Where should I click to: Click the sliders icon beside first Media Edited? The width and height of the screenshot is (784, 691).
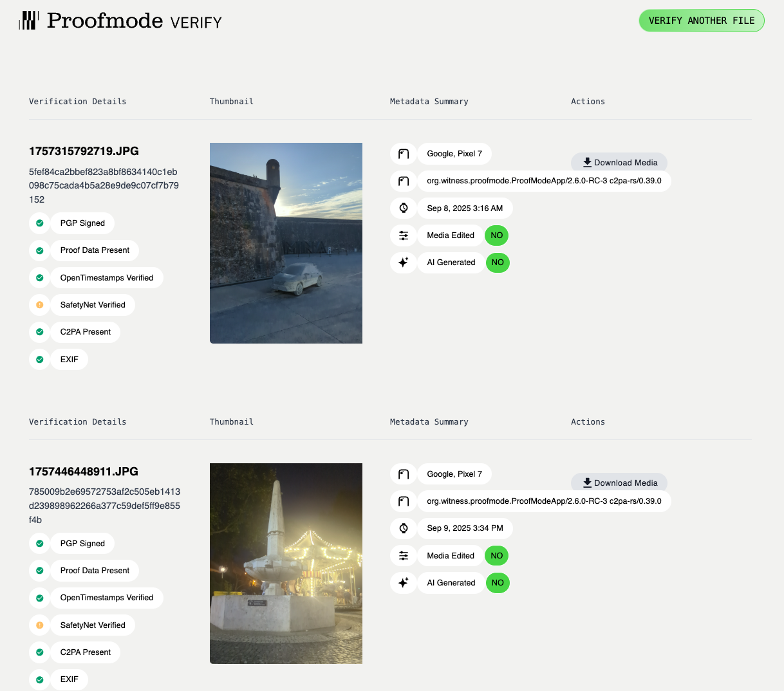point(404,235)
